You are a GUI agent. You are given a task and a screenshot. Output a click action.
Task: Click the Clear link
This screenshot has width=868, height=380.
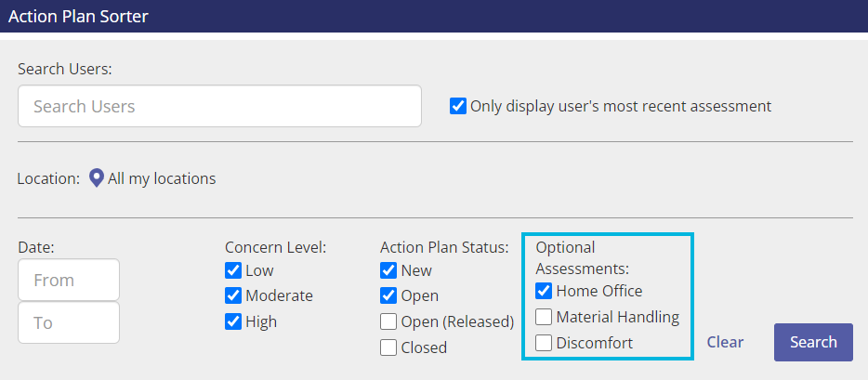pos(725,343)
